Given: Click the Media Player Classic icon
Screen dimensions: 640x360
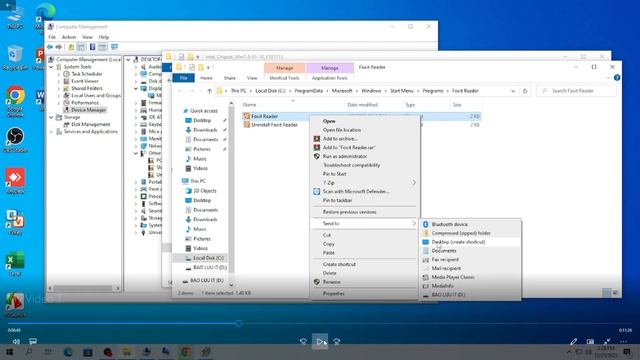Looking at the screenshot, I should tap(425, 277).
